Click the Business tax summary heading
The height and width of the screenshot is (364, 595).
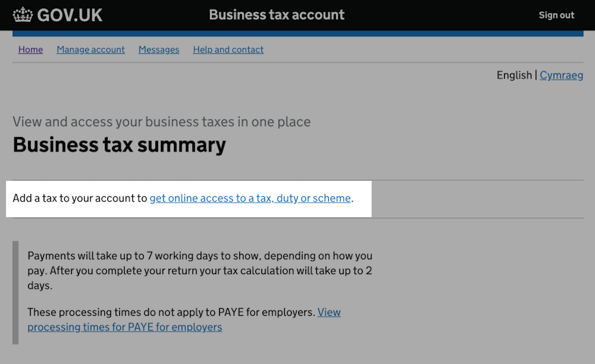coord(119,145)
